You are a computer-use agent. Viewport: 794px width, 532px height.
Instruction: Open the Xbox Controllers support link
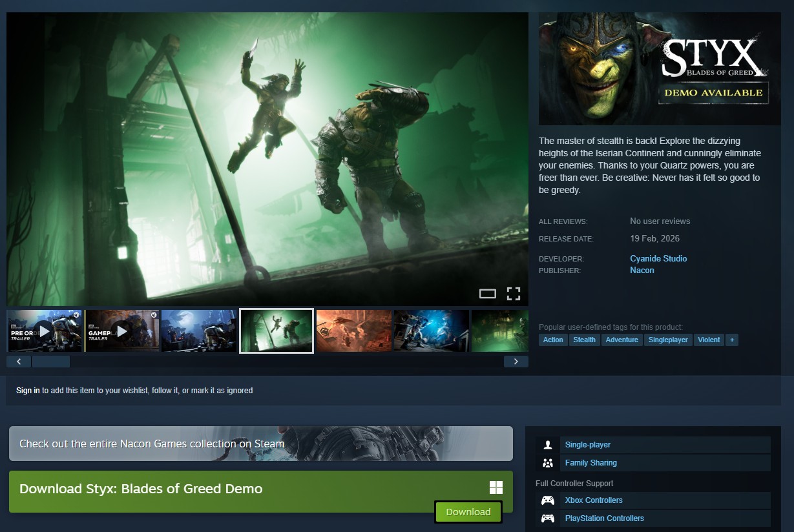point(594,500)
